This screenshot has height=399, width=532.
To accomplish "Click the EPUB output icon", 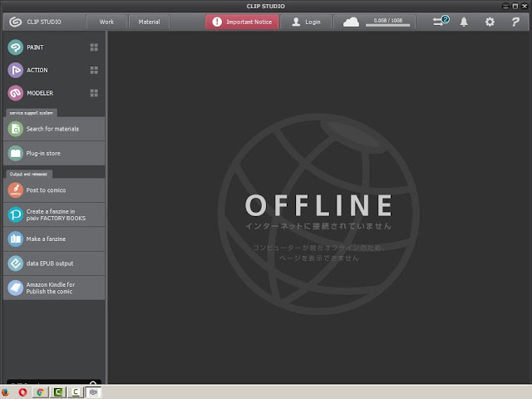I will [x=15, y=264].
